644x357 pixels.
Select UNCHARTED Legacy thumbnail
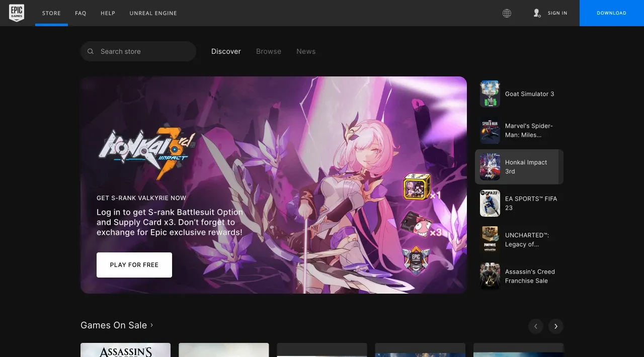(490, 239)
